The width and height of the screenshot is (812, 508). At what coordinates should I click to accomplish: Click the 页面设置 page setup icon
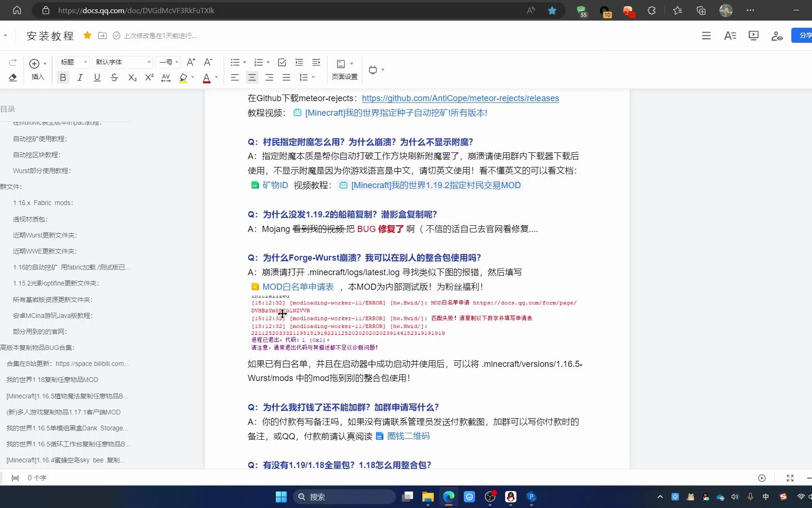click(344, 70)
